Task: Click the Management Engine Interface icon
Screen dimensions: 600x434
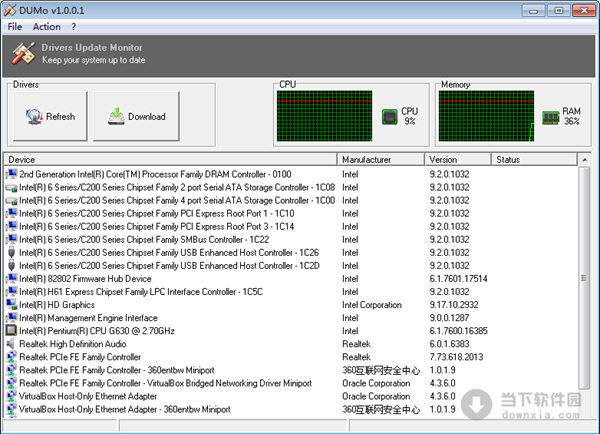Action: tap(12, 318)
